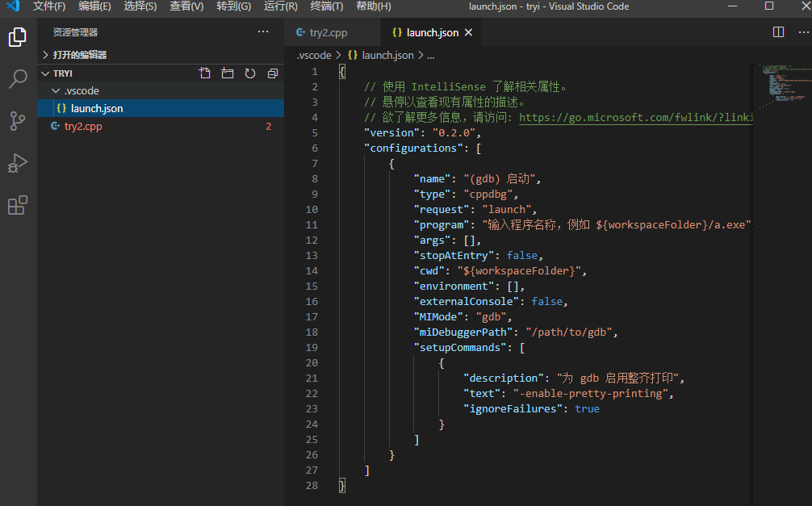Image resolution: width=812 pixels, height=506 pixels.
Task: Click the "cppdbg" type value
Action: pos(488,194)
